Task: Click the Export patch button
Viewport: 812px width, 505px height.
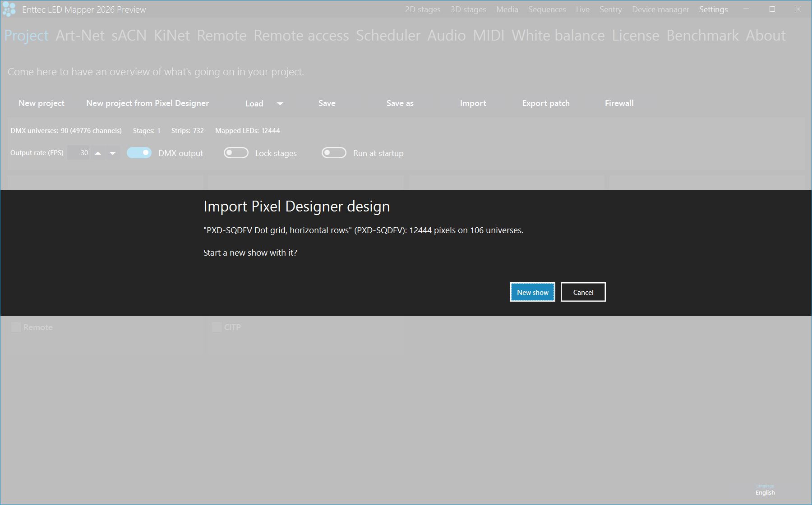Action: click(546, 103)
